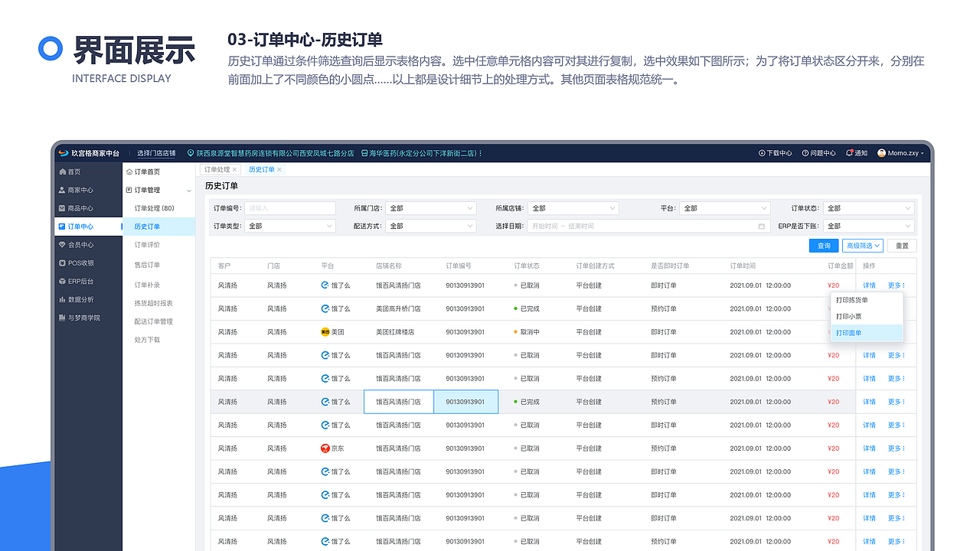Viewport: 980px width, 551px height.
Task: Close the 历史订单 tab
Action: pos(279,170)
